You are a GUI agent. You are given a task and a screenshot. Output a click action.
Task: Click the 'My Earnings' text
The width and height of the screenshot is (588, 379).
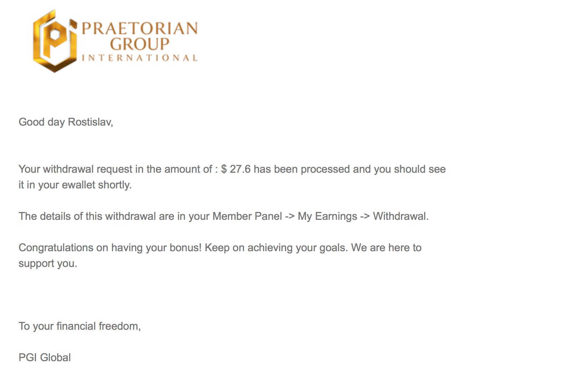pos(327,216)
